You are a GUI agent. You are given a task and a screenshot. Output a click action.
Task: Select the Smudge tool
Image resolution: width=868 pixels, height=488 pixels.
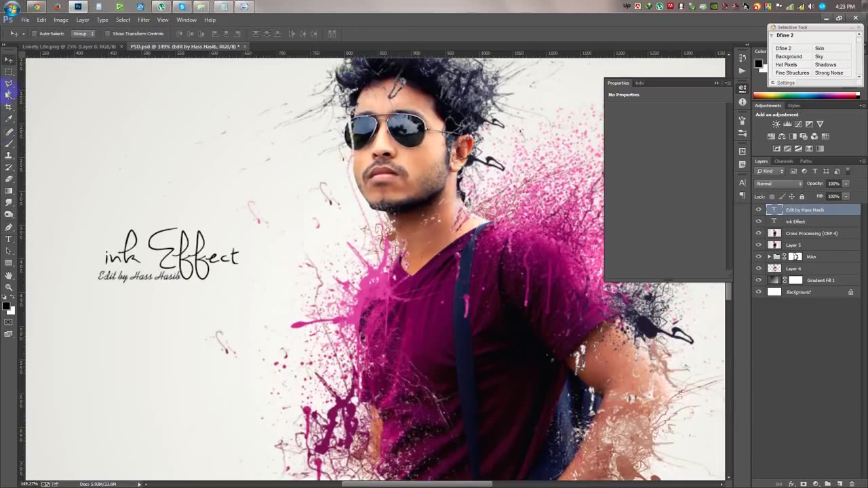point(9,203)
